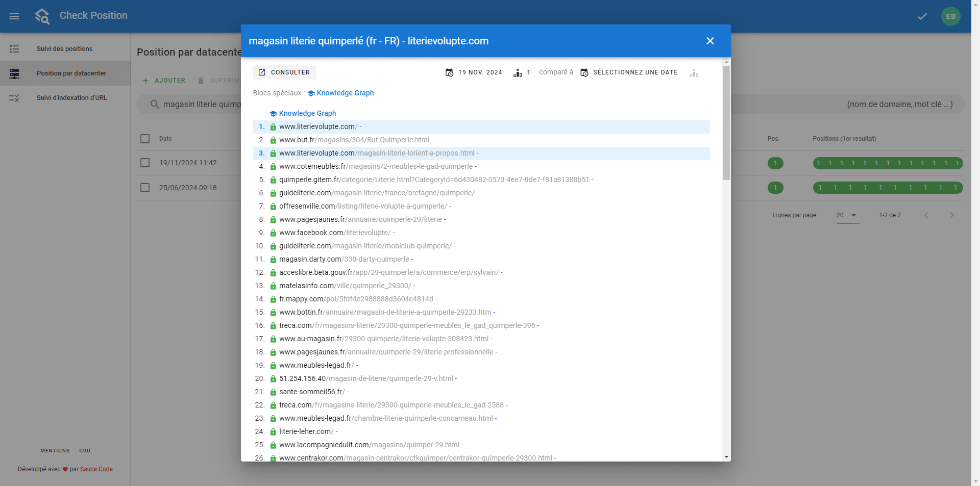Open the CGU footer link
Screen dimensions: 980x486
tap(85, 451)
